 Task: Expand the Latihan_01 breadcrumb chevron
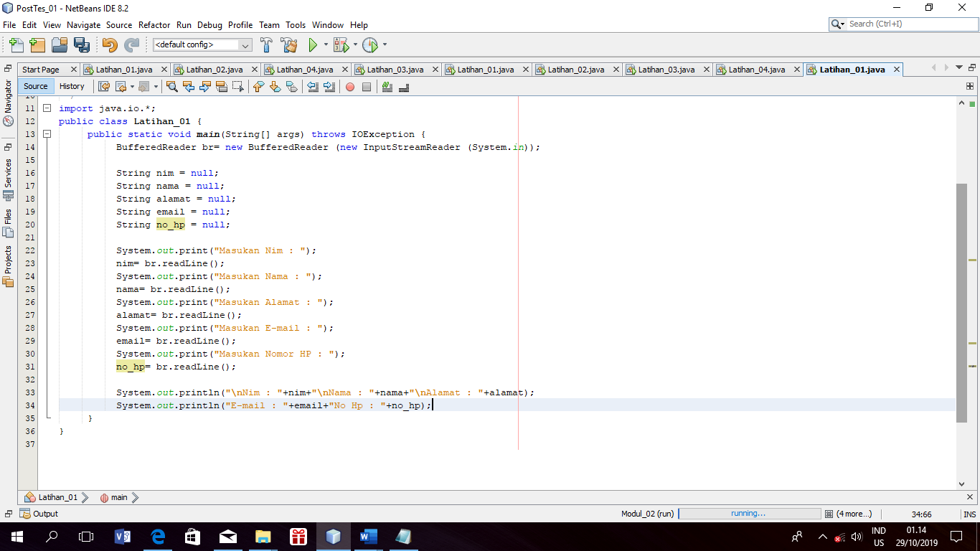coord(85,497)
